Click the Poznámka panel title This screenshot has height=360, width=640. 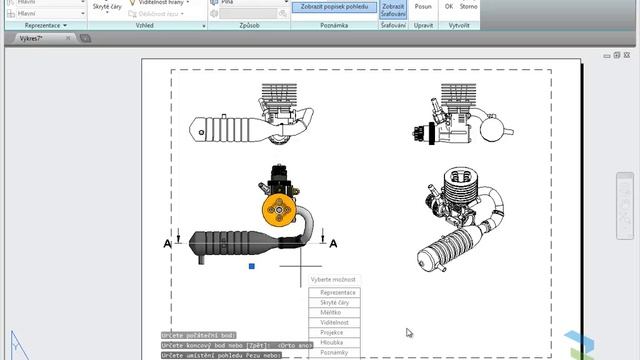(334, 25)
